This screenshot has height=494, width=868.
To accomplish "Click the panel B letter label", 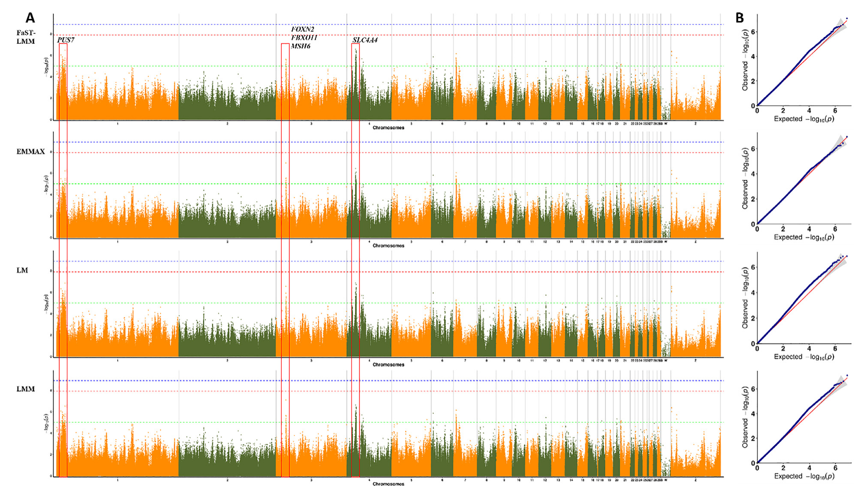I will [x=739, y=18].
